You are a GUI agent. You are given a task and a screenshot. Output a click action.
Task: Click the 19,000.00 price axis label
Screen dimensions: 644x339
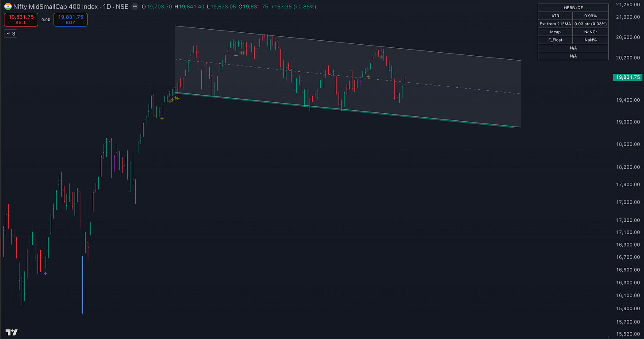click(x=627, y=122)
